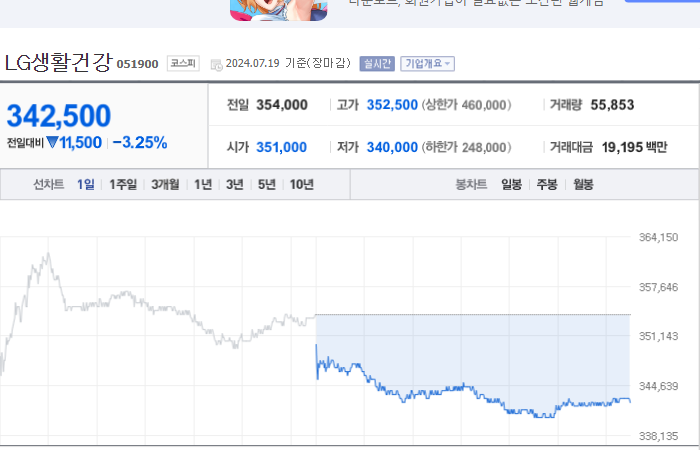Click the 357,646 y-axis label
This screenshot has width=700, height=450.
point(658,287)
